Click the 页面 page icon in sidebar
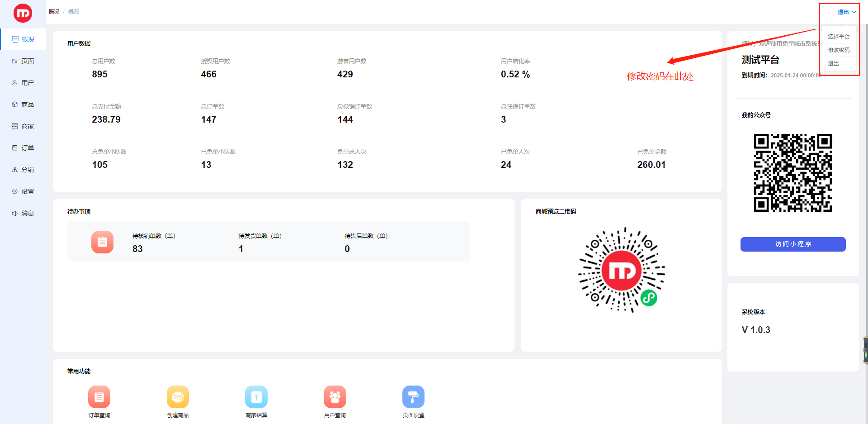This screenshot has height=424, width=868. (15, 61)
